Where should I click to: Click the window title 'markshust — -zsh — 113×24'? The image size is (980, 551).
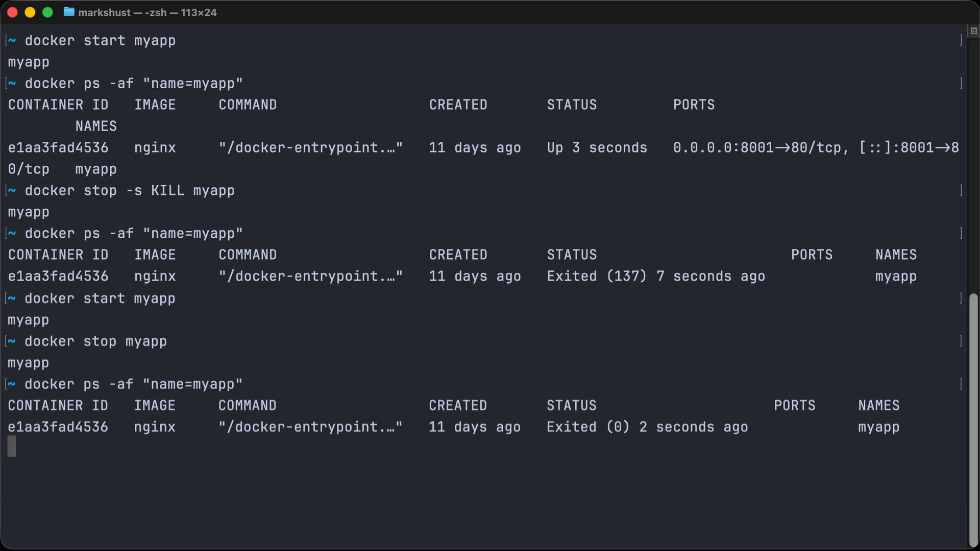click(x=148, y=12)
